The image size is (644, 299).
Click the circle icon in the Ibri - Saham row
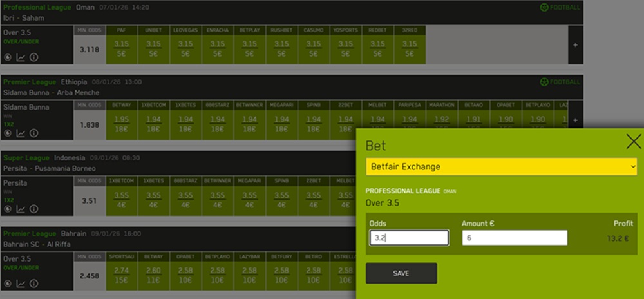[7, 57]
